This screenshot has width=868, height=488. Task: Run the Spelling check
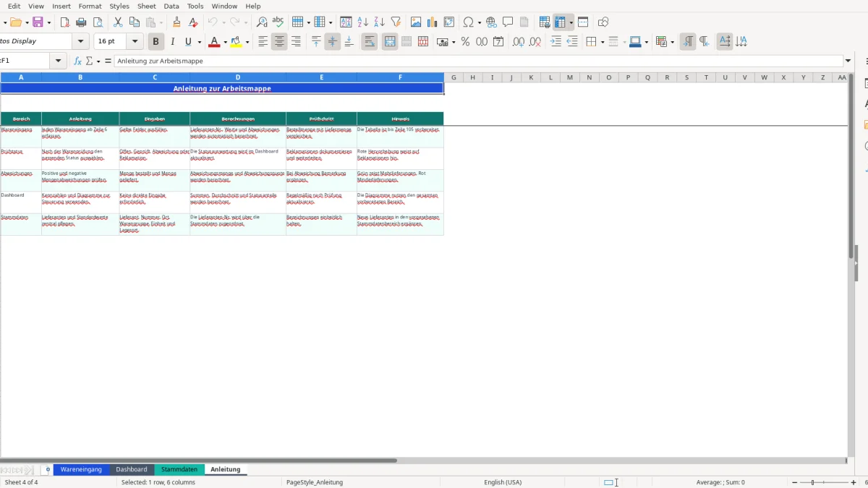click(278, 22)
